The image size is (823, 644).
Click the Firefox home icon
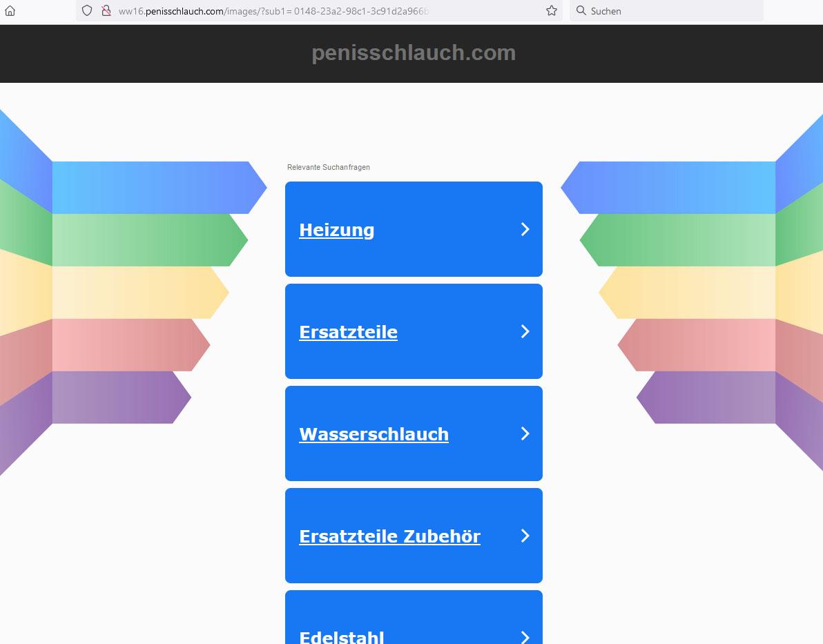[x=10, y=10]
